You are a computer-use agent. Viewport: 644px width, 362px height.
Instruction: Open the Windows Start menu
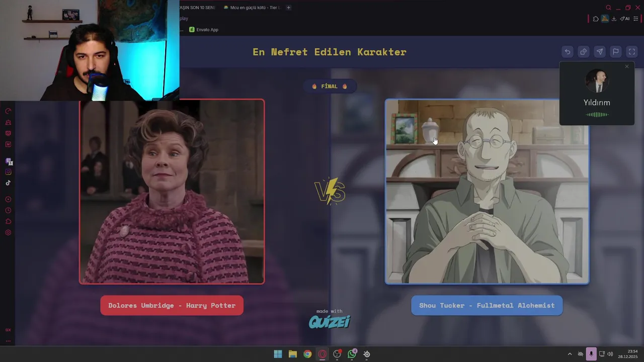tap(278, 354)
